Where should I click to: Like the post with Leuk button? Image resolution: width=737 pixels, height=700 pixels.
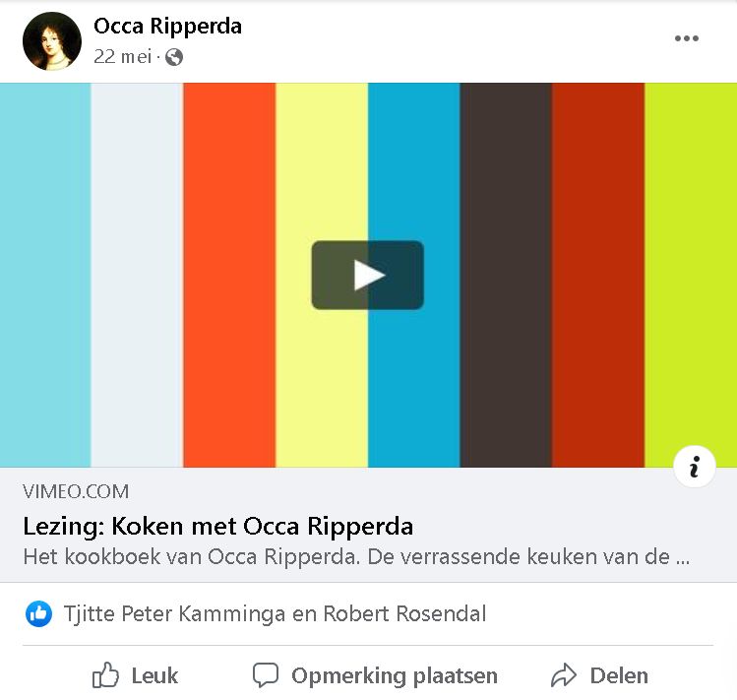coord(135,675)
